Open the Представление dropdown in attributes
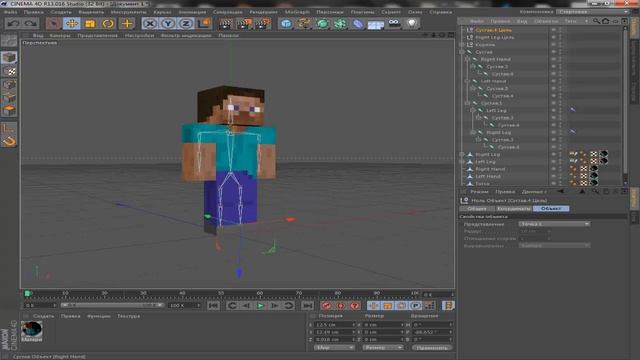The height and width of the screenshot is (360, 640). click(554, 224)
